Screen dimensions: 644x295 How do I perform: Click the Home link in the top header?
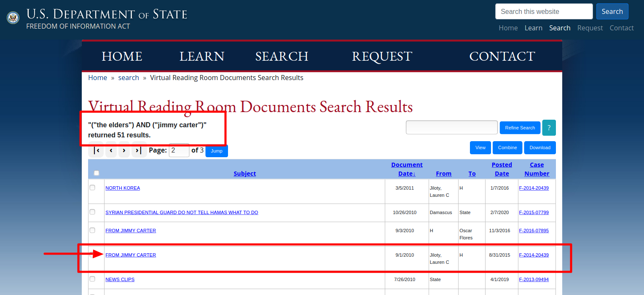pyautogui.click(x=508, y=28)
